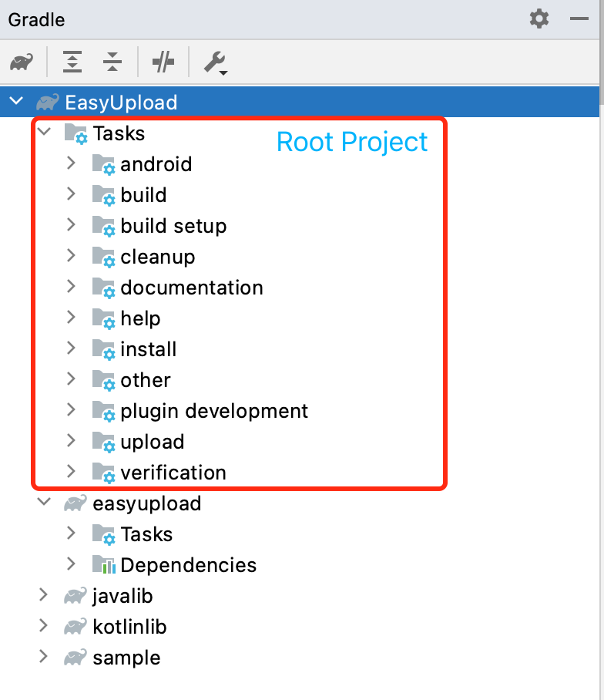Click the help folder icon
The width and height of the screenshot is (604, 700).
pos(103,318)
